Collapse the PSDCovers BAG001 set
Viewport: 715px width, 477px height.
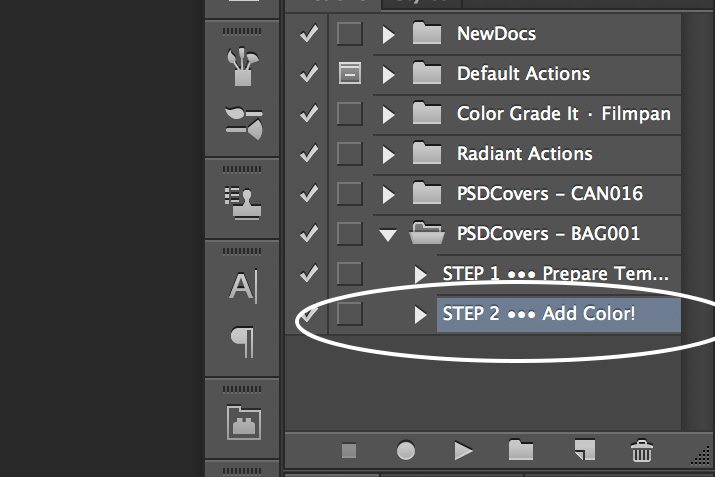[388, 235]
